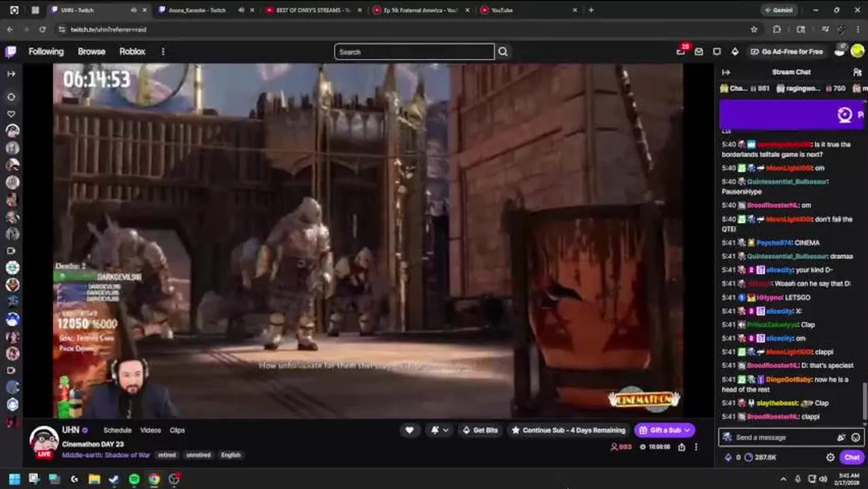Reload the current page
This screenshot has height=489, width=868.
(42, 29)
